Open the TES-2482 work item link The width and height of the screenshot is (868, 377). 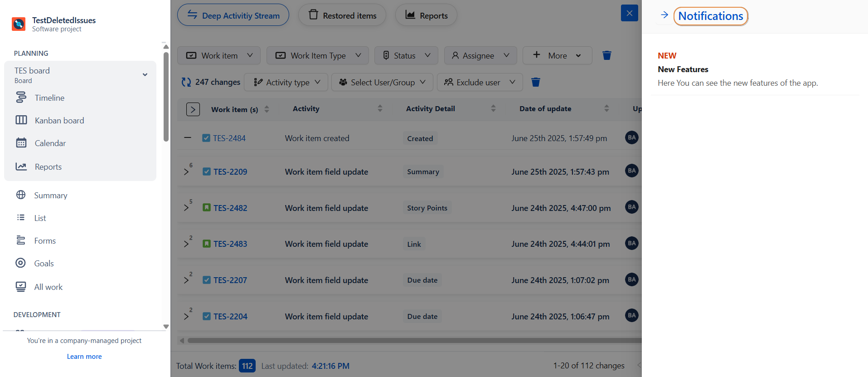coord(230,208)
